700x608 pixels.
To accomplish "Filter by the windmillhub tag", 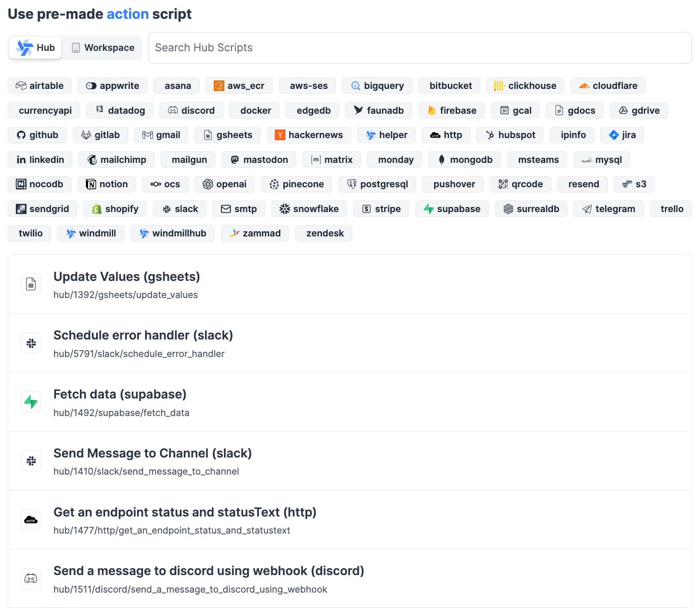I will pos(172,233).
